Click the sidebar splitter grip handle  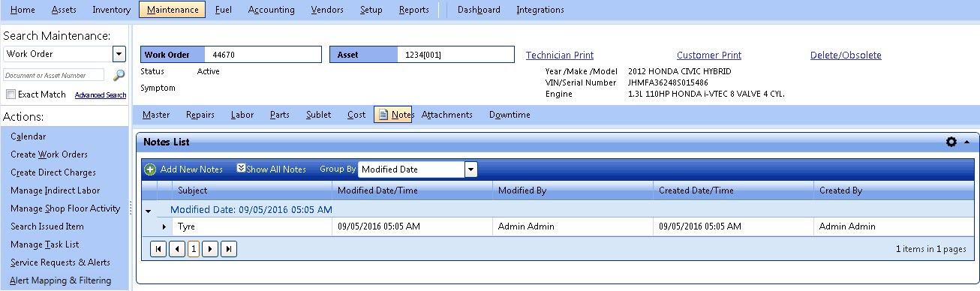pos(131,208)
